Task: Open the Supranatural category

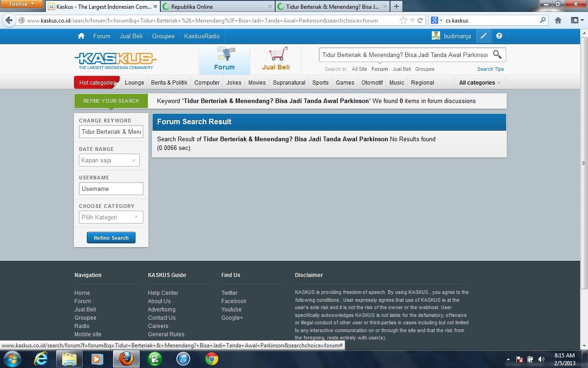Action: [x=289, y=83]
